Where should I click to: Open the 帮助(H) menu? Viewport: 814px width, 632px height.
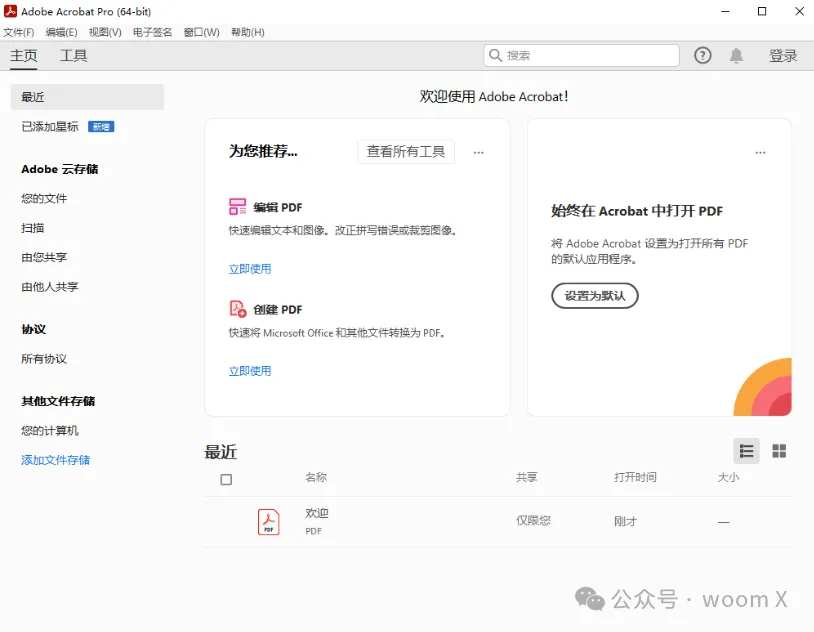pos(248,32)
